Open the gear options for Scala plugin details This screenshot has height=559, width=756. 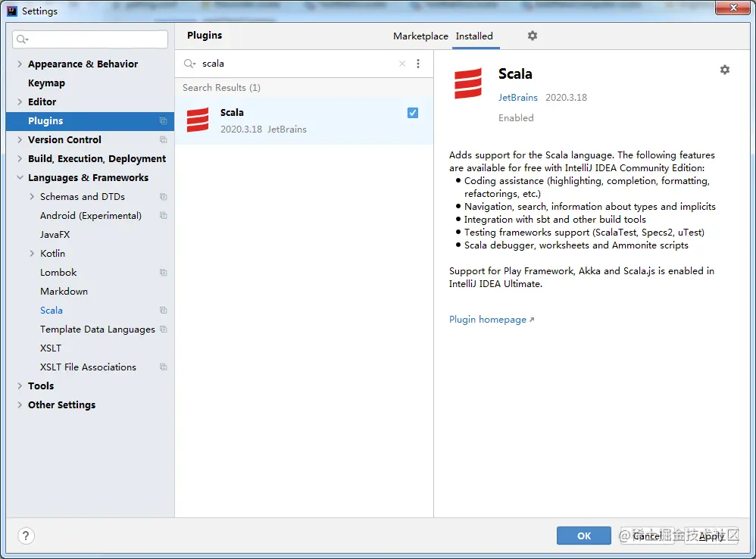(x=725, y=70)
